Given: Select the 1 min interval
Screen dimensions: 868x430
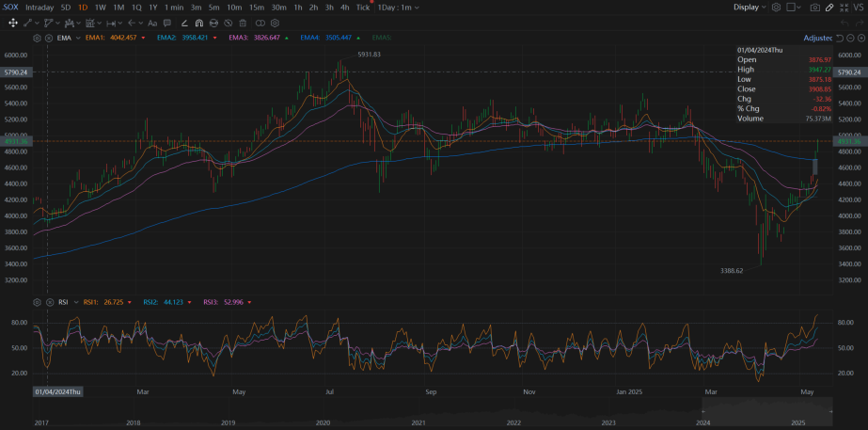Looking at the screenshot, I should point(174,8).
